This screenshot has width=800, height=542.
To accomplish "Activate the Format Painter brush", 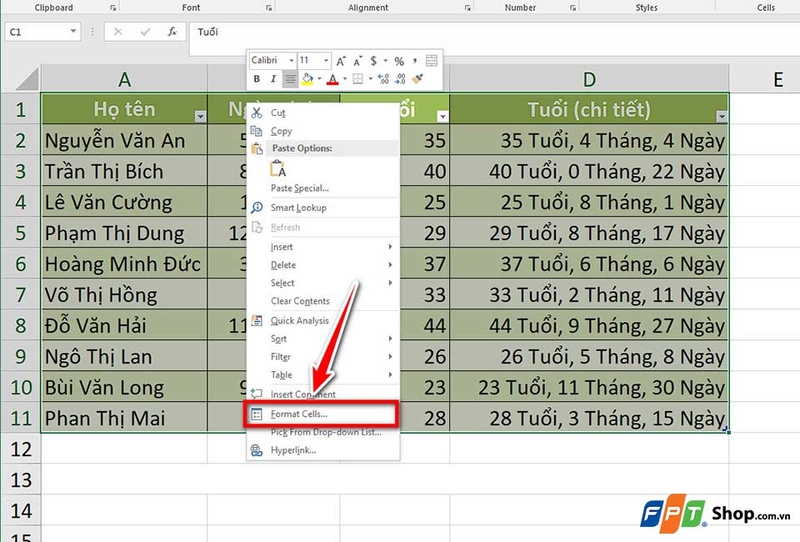I will click(x=417, y=79).
